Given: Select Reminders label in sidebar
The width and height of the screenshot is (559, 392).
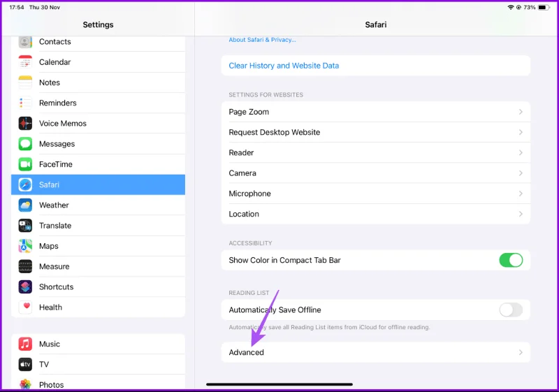Looking at the screenshot, I should 58,103.
